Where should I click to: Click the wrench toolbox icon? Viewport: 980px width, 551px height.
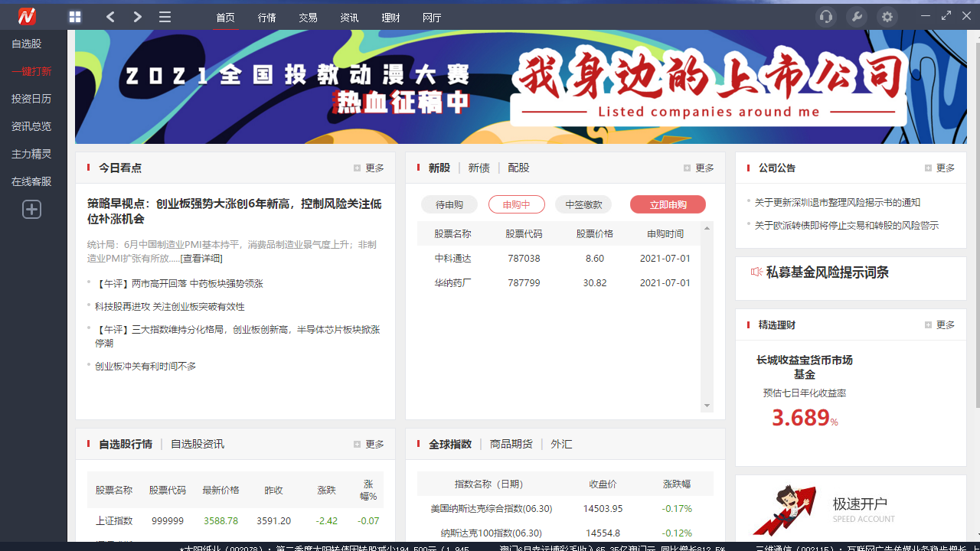pos(856,16)
